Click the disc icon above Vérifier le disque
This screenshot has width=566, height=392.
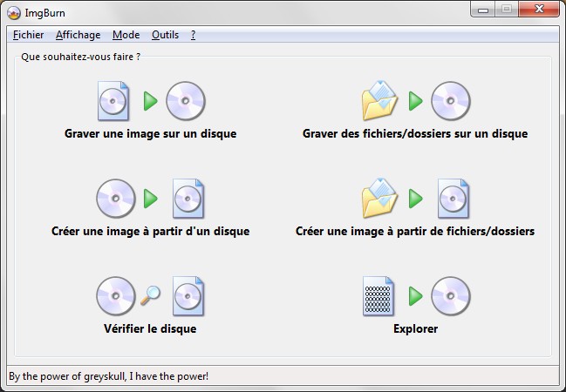coord(116,296)
